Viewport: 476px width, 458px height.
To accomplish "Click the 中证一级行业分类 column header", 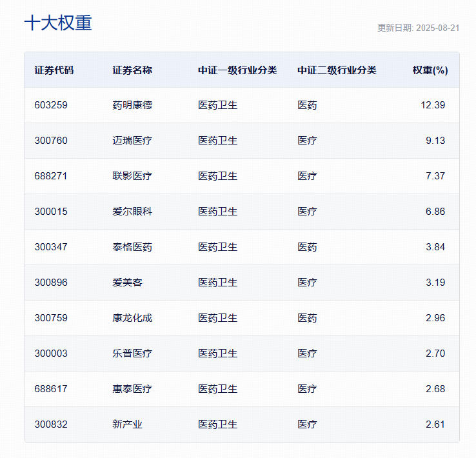I will 237,70.
